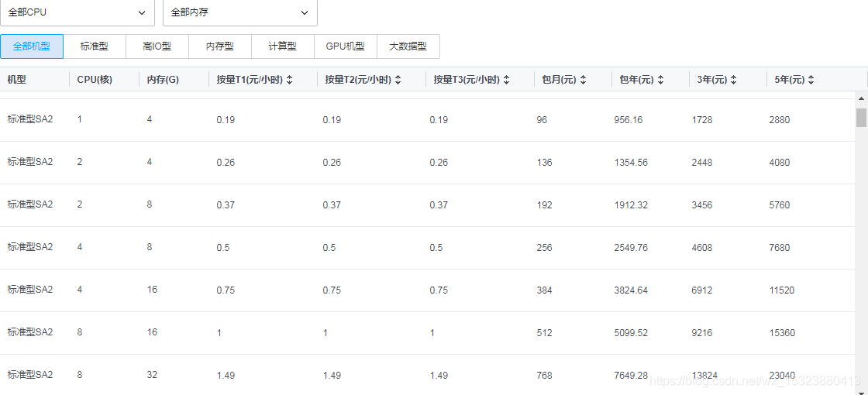Click the 包月 value 136
This screenshot has width=868, height=395.
544,162
